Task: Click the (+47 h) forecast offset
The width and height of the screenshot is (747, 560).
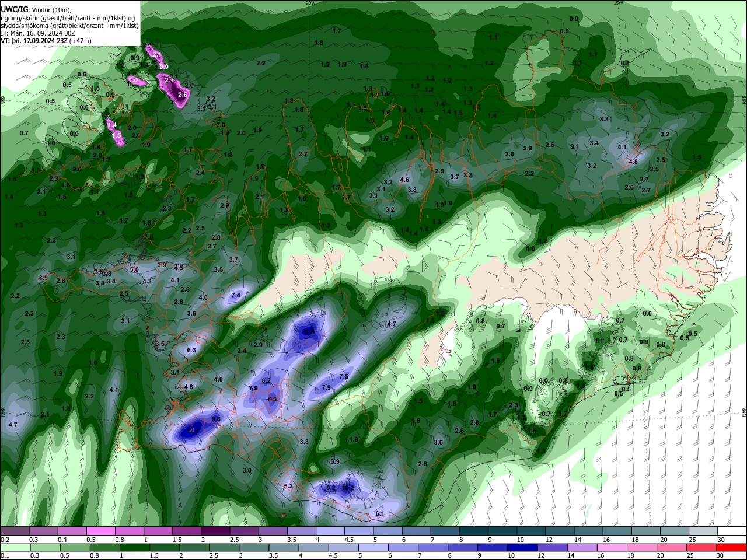Action: (81, 41)
